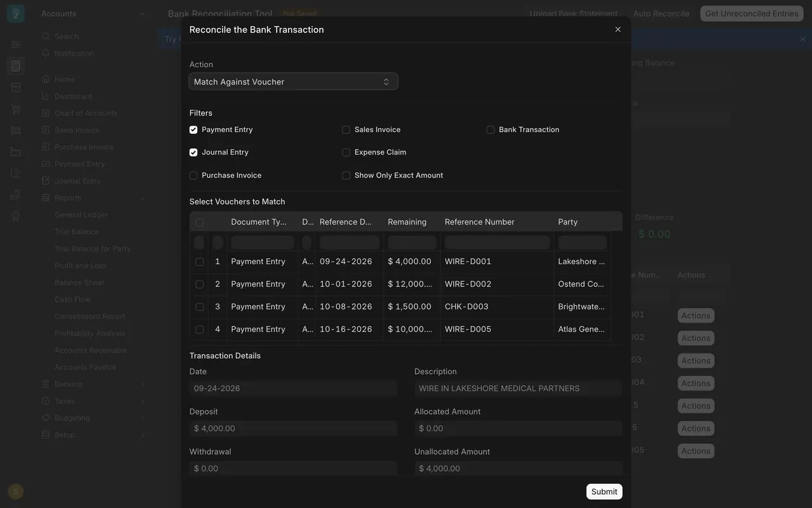Expand the Taxes section chevron
This screenshot has height=508, width=812.
[143, 401]
